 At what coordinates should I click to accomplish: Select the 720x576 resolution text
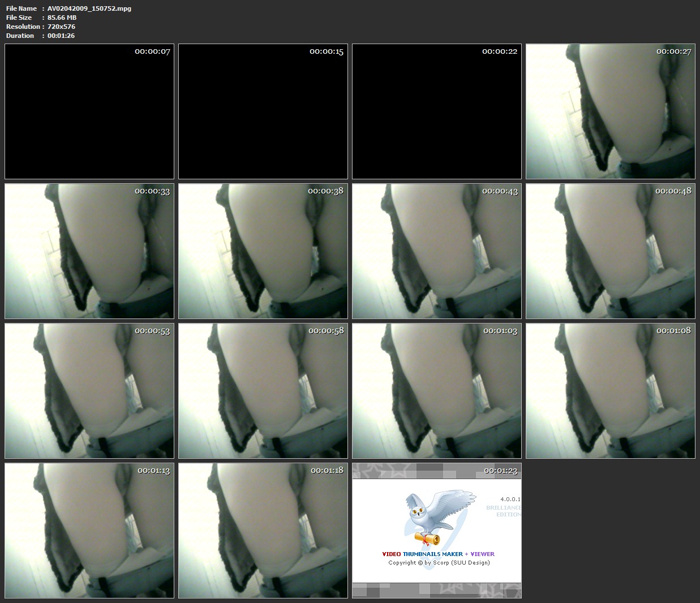(x=61, y=27)
